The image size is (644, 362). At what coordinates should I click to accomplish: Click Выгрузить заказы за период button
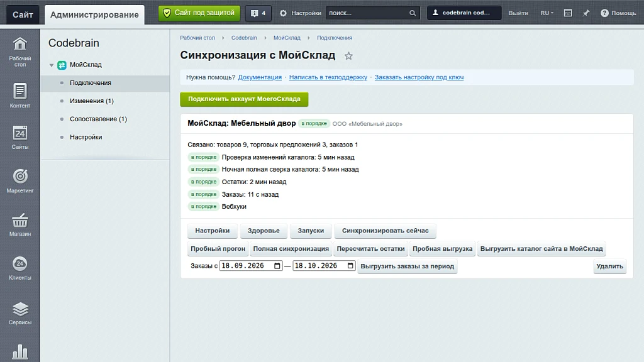click(x=407, y=266)
